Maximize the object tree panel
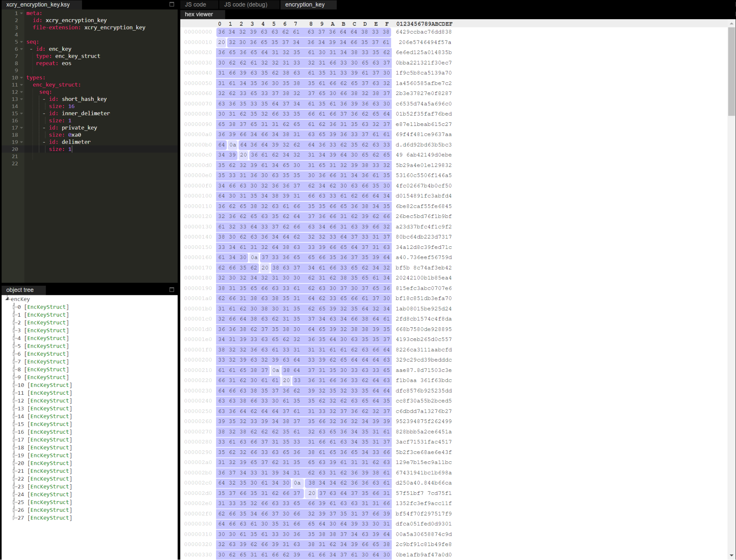This screenshot has width=736, height=560. (172, 290)
